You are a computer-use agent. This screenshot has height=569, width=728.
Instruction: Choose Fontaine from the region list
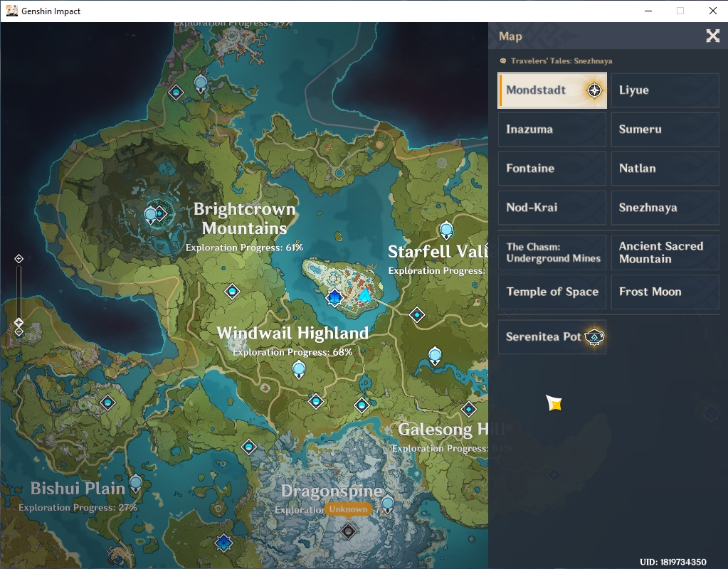point(552,168)
